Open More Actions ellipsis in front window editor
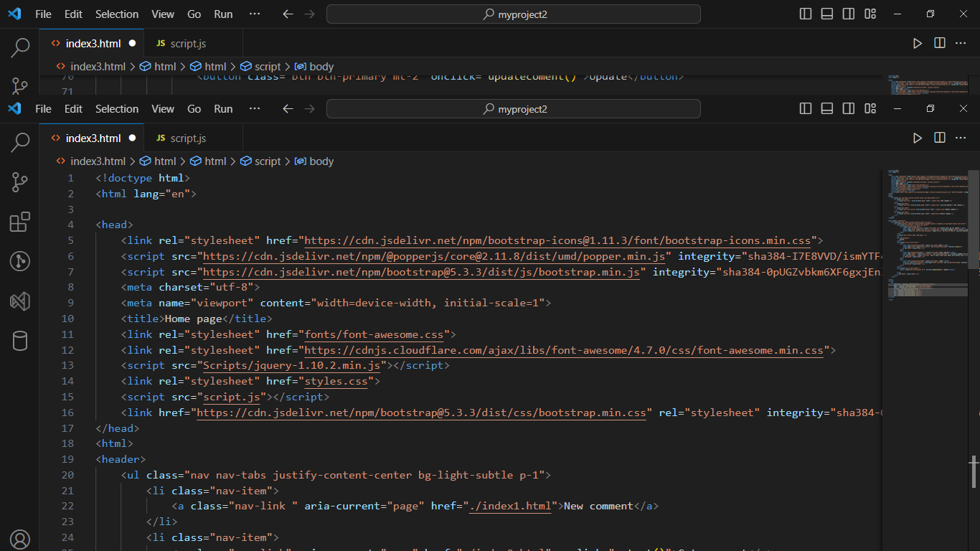Screen dimensions: 980x551 point(961,138)
